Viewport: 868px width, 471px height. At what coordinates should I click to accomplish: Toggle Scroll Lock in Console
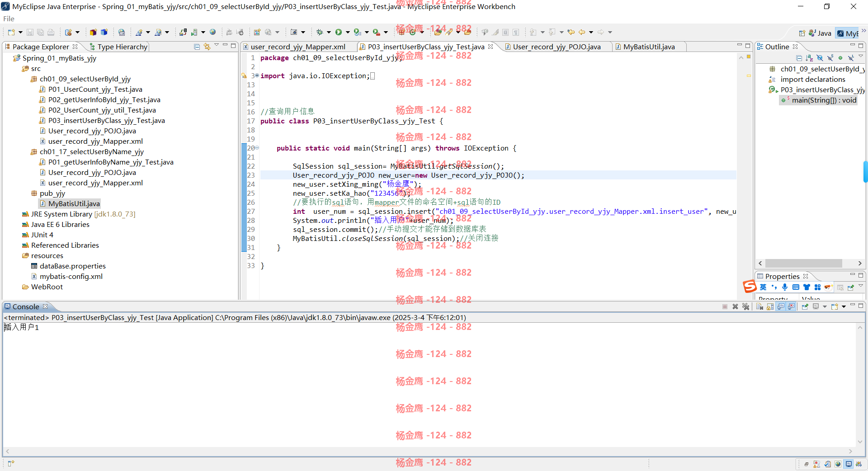tap(770, 306)
